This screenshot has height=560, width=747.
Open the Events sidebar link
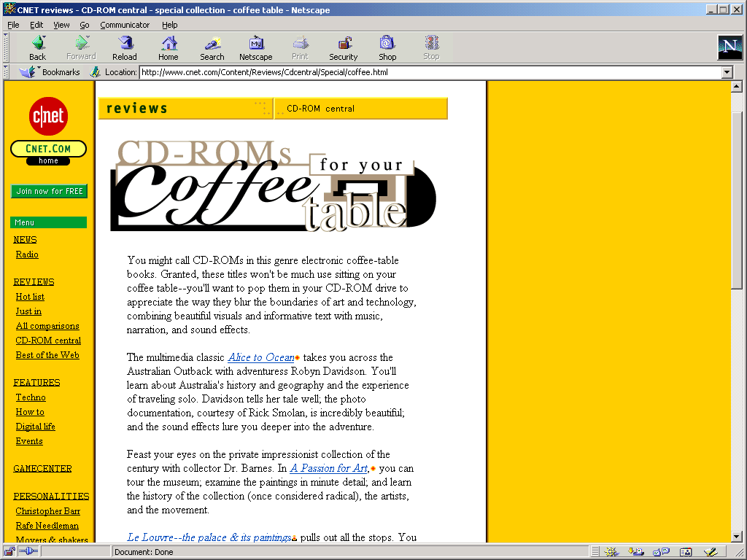click(29, 441)
